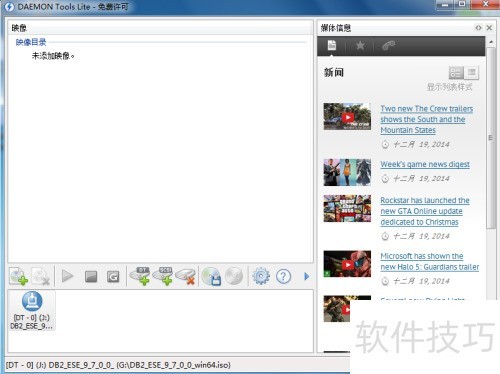Click the Halo 5 Guardians video thumbnail

coord(347,264)
